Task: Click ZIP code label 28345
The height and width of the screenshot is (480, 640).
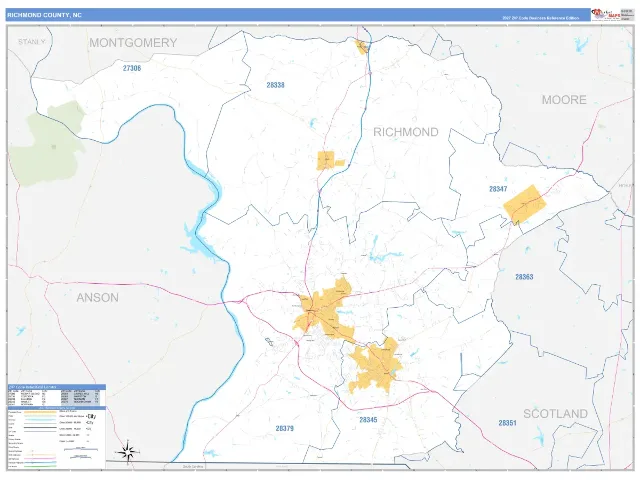Action: 369,420
